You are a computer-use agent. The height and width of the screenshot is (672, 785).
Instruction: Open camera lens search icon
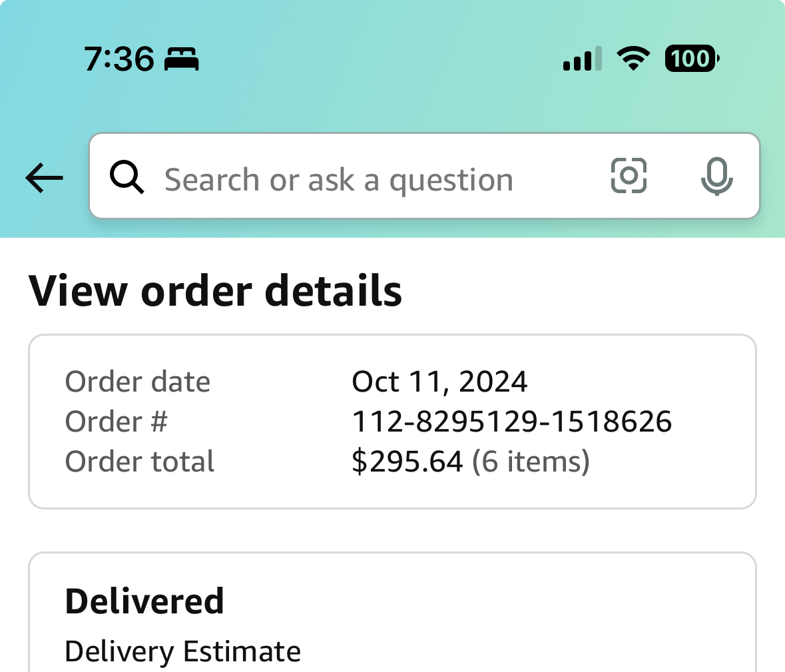coord(629,176)
